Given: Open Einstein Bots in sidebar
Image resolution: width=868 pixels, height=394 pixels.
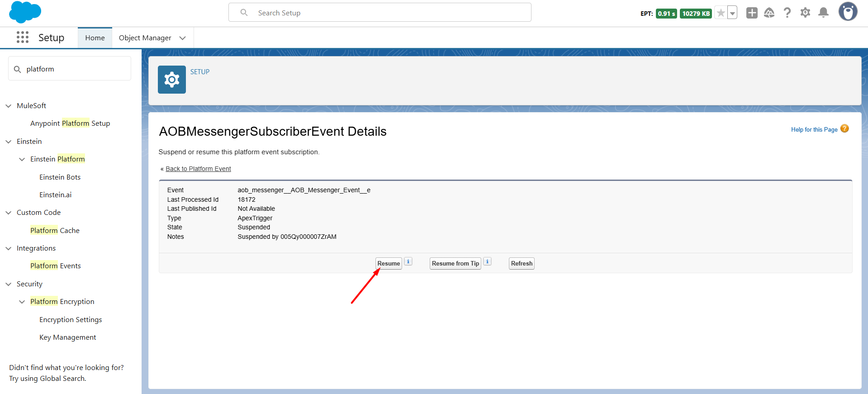Looking at the screenshot, I should [x=60, y=177].
